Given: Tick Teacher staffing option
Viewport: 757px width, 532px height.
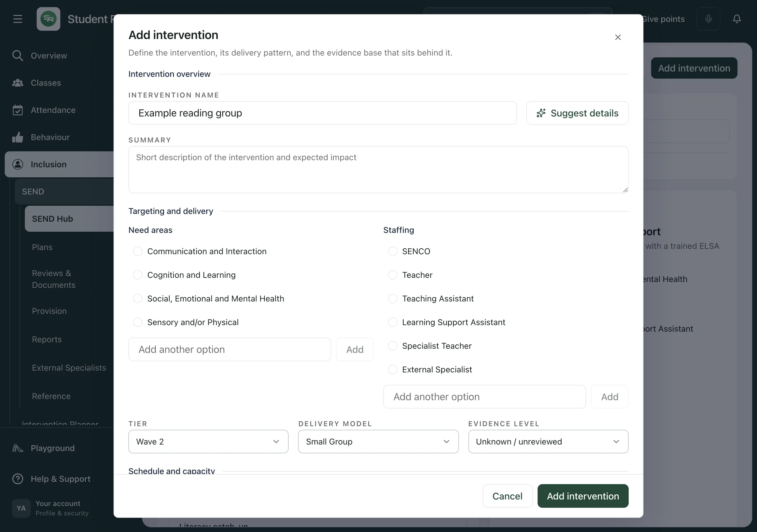Looking at the screenshot, I should [x=392, y=275].
